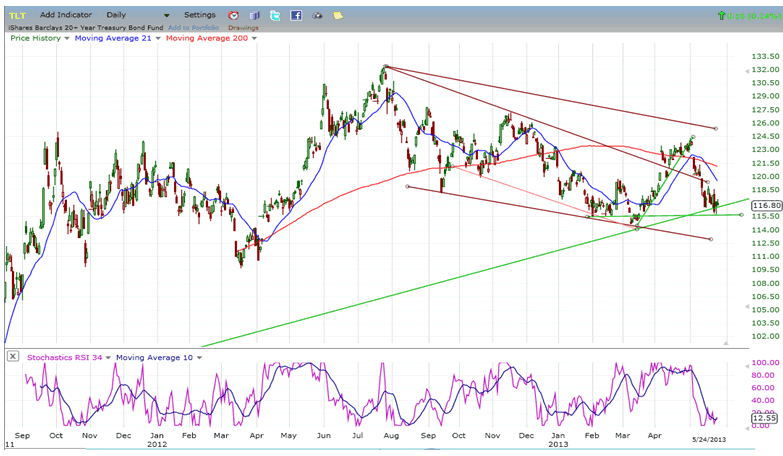Expand Moving Average 21 dropdown
The image size is (783, 456).
[157, 38]
